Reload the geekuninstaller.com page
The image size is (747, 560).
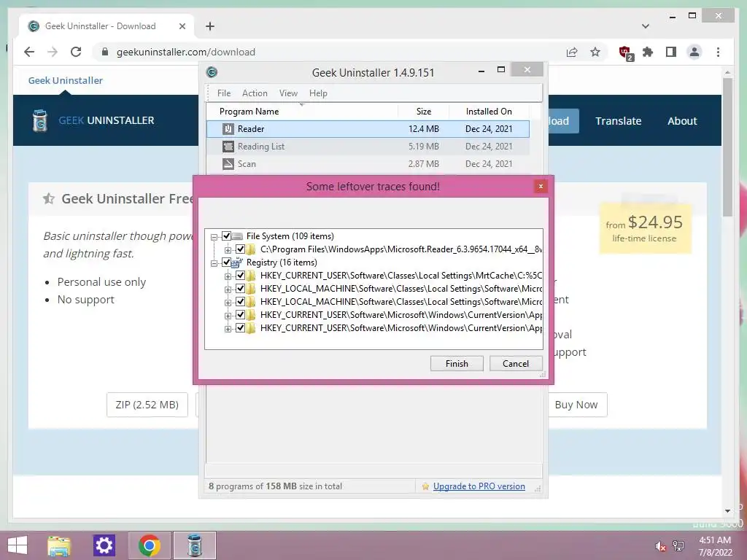[76, 52]
